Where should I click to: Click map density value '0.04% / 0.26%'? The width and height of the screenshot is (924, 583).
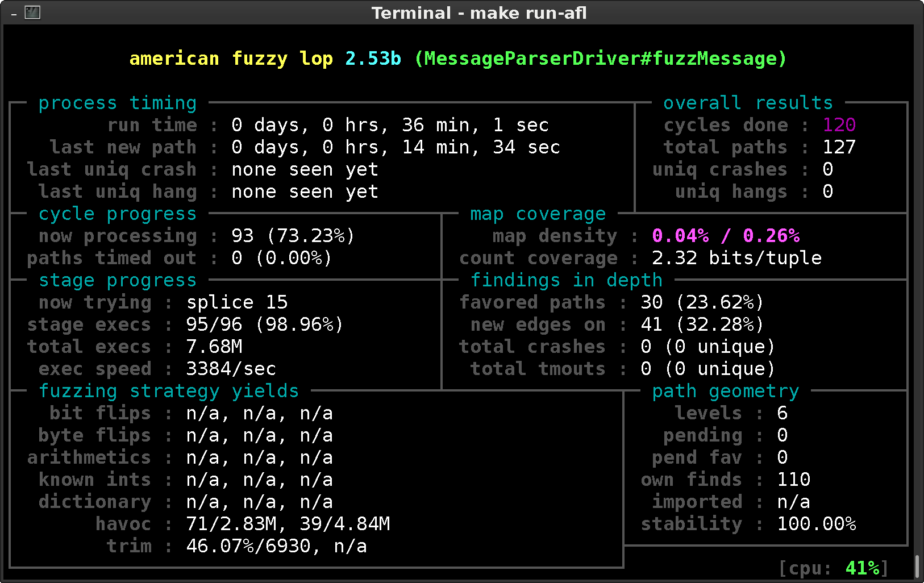[x=726, y=236]
